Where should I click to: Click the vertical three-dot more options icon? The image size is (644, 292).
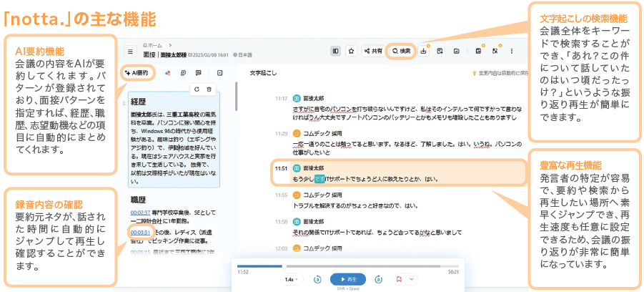point(511,51)
